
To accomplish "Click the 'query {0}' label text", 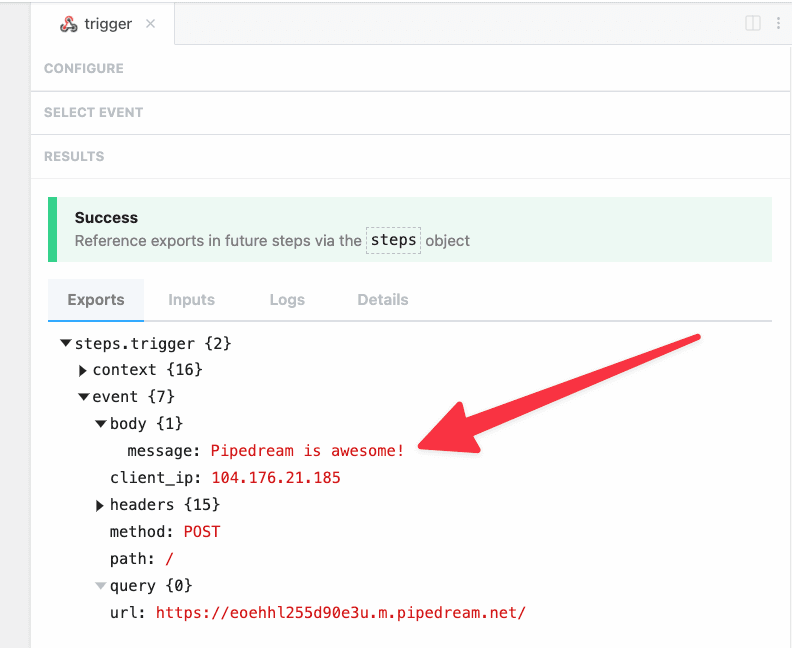I will tap(151, 585).
